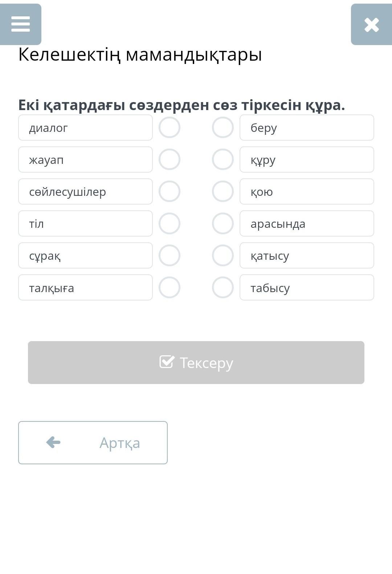Select the radio circle beside 'сөйлесушілер'
Image resolution: width=392 pixels, height=574 pixels.
coord(170,191)
